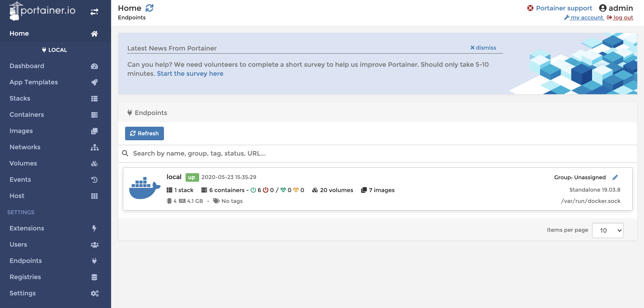Go to Registries in settings menu
644x308 pixels.
coord(25,277)
